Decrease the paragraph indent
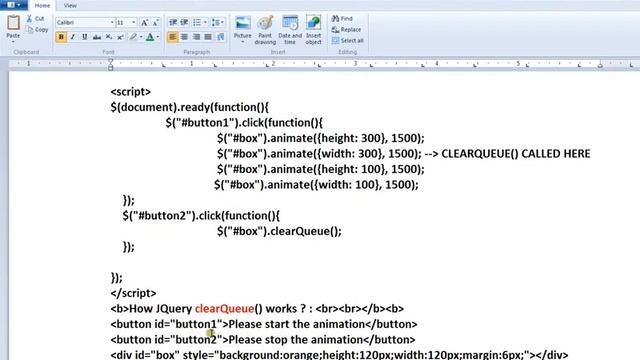The image size is (640, 360). click(x=173, y=22)
